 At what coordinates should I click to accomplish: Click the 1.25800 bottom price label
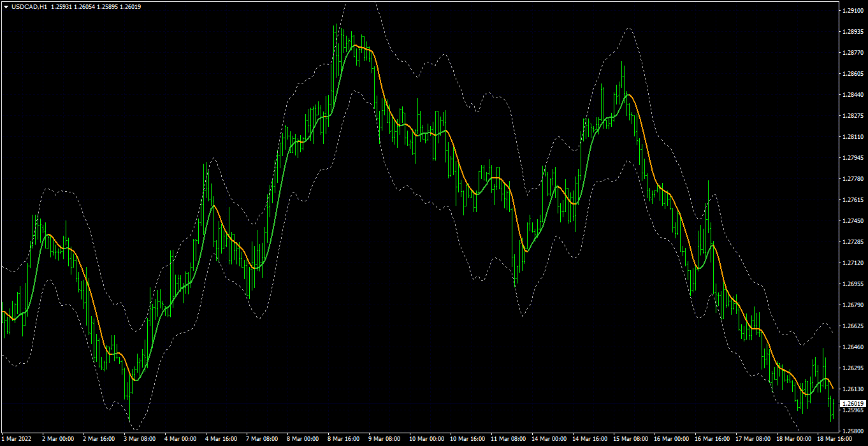(x=853, y=431)
